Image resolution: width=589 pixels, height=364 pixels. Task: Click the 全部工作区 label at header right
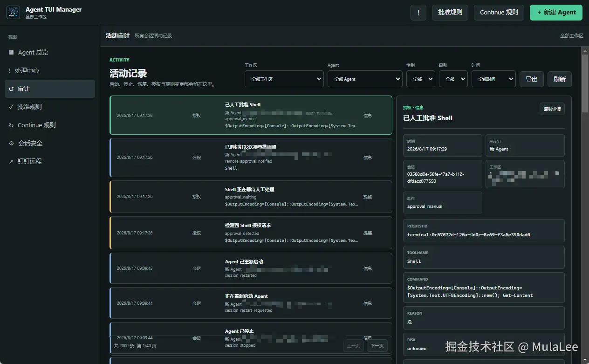(x=571, y=35)
